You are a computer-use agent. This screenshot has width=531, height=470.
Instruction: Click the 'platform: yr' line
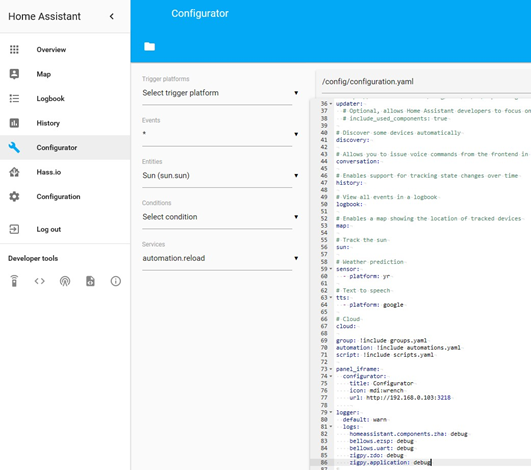(369, 276)
